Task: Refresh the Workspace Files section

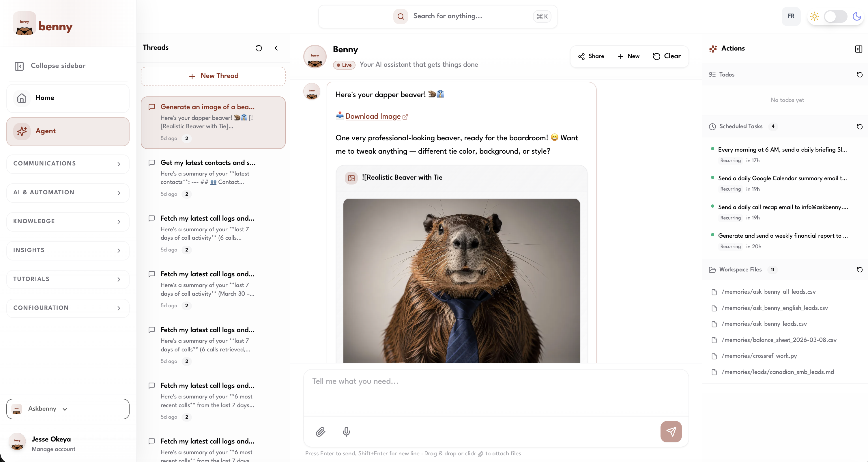Action: click(x=860, y=270)
